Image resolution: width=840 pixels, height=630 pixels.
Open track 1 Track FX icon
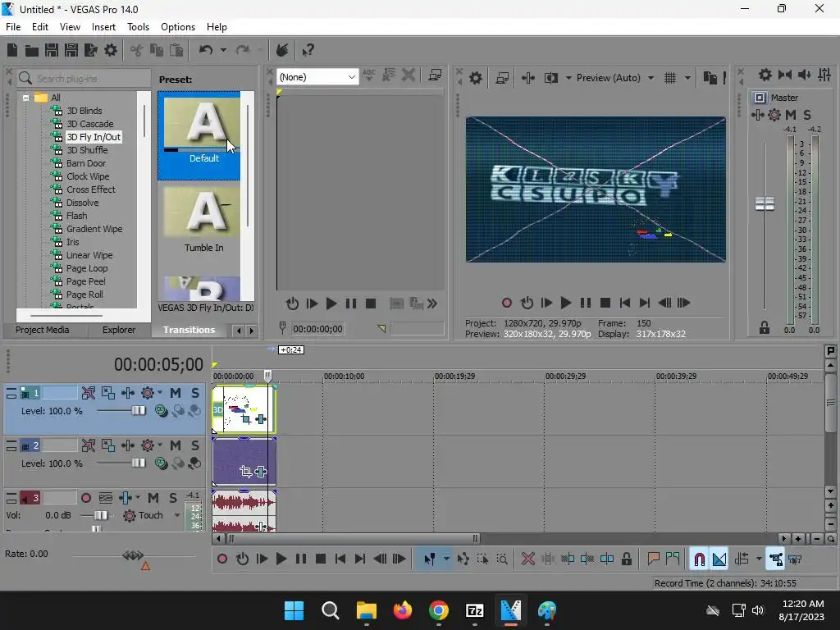click(127, 393)
